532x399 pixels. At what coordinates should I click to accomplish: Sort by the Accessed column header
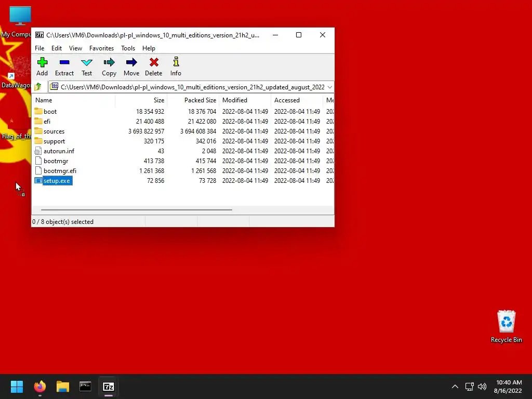click(297, 100)
